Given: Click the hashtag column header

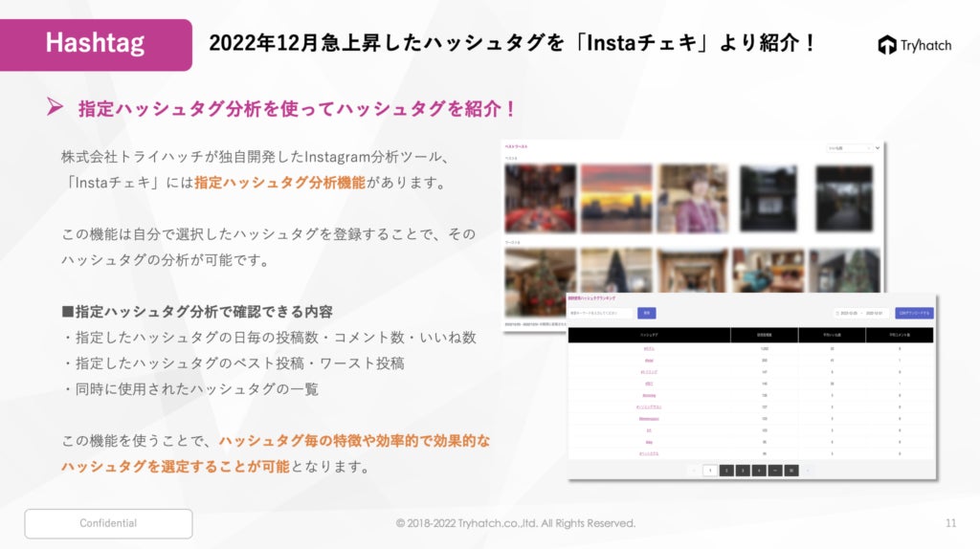Looking at the screenshot, I should tap(649, 335).
